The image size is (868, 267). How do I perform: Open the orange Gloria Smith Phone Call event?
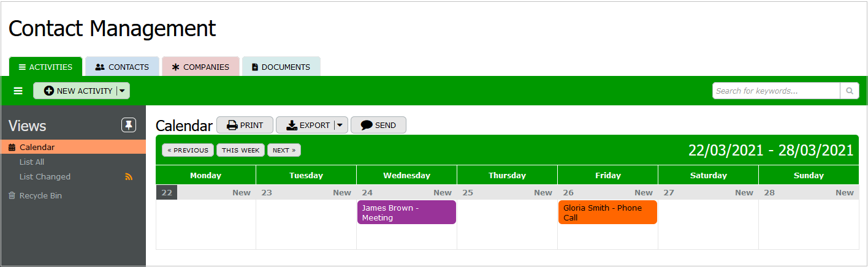click(x=607, y=212)
